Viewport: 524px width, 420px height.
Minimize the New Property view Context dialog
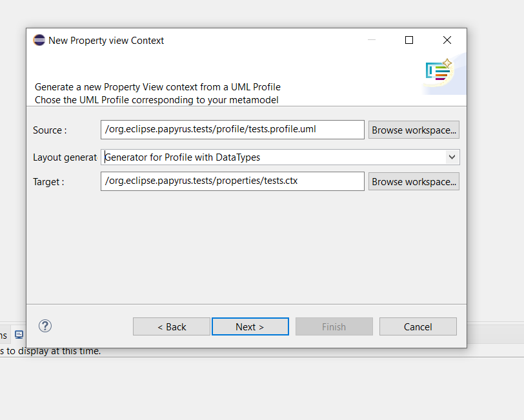click(372, 40)
